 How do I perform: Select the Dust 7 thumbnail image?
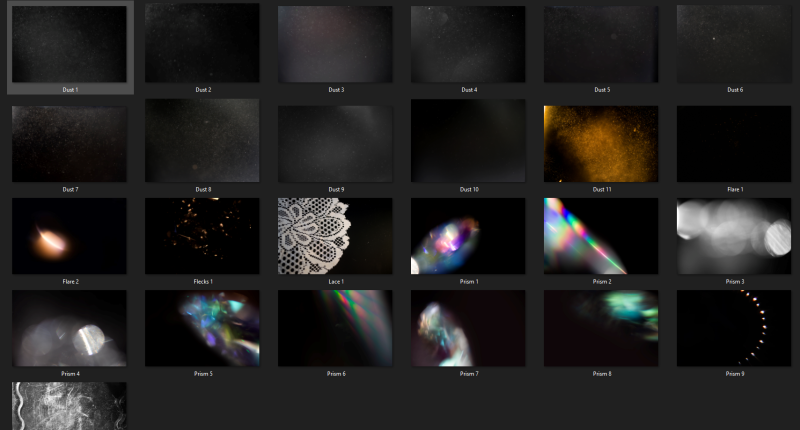tap(69, 144)
